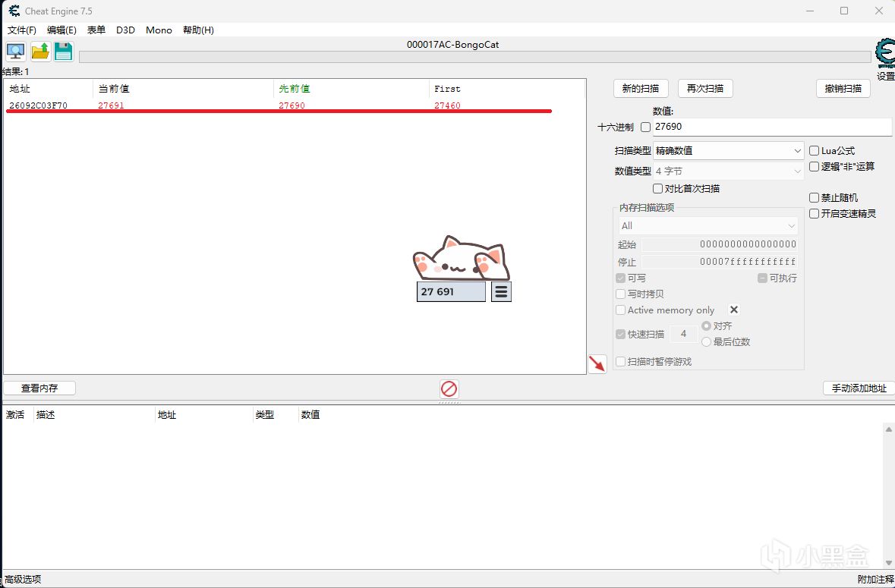895x588 pixels.
Task: Click the 地址 column header in results
Action: pyautogui.click(x=48, y=89)
